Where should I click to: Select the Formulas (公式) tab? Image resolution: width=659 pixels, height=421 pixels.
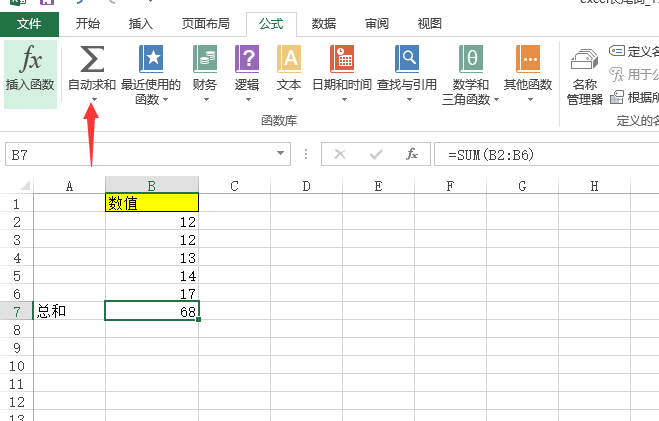point(272,24)
